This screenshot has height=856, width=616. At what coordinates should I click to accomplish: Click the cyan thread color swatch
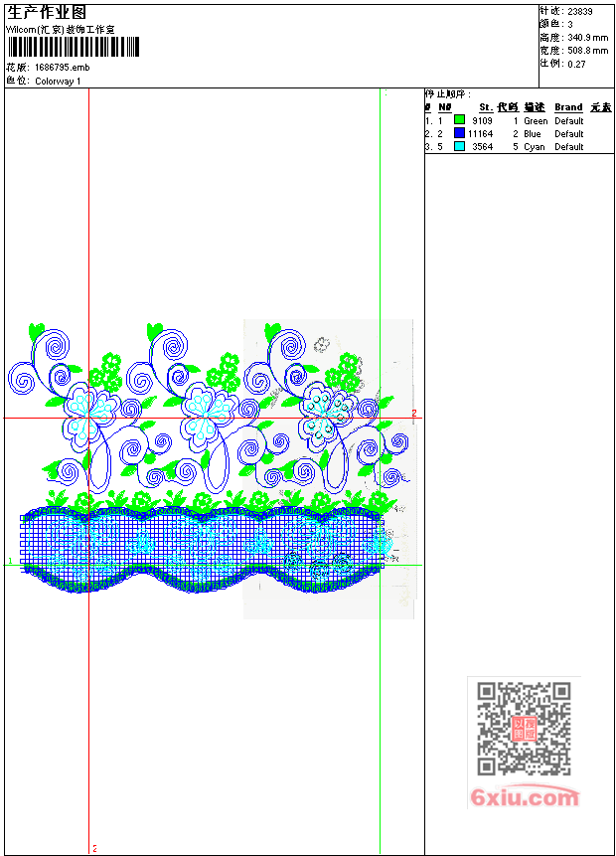point(459,146)
